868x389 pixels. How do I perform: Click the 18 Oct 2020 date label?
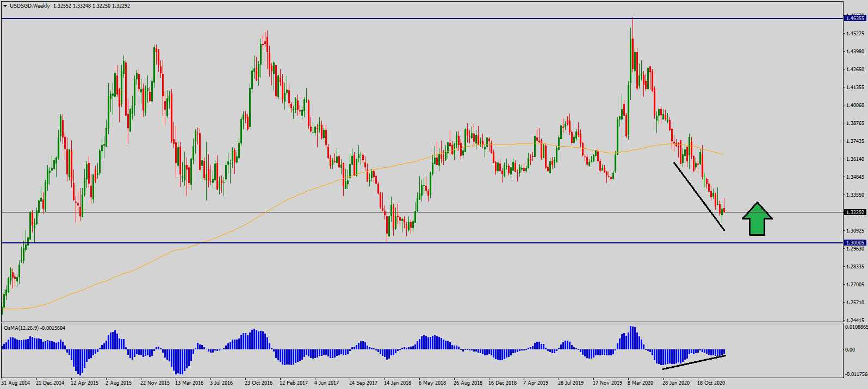(711, 383)
